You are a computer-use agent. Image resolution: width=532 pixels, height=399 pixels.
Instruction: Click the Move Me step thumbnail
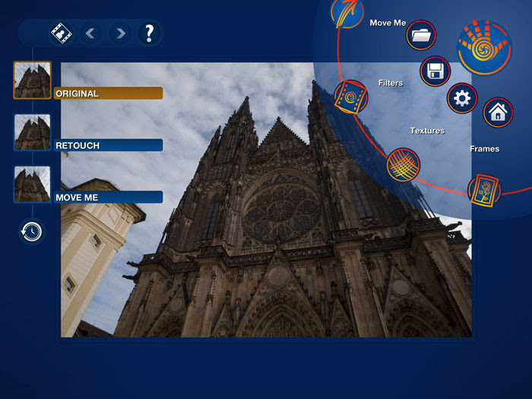[32, 184]
